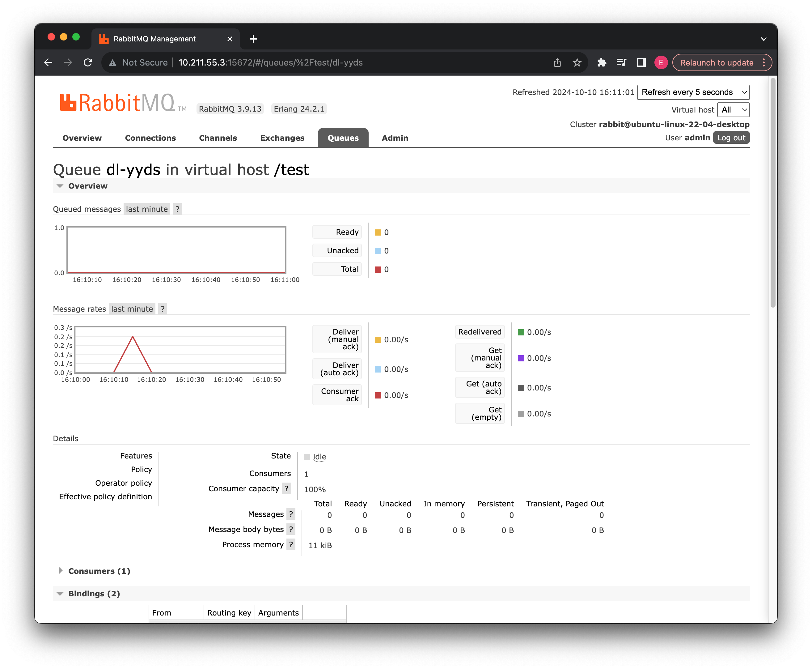Switch to the Exchanges tab
The width and height of the screenshot is (812, 669).
[x=282, y=138]
